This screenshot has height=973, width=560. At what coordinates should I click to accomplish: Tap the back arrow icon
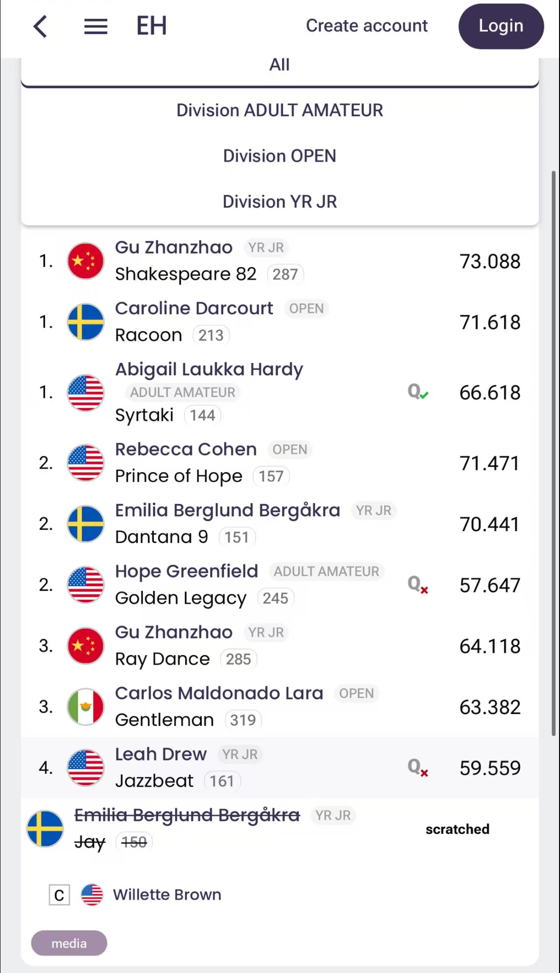[41, 26]
